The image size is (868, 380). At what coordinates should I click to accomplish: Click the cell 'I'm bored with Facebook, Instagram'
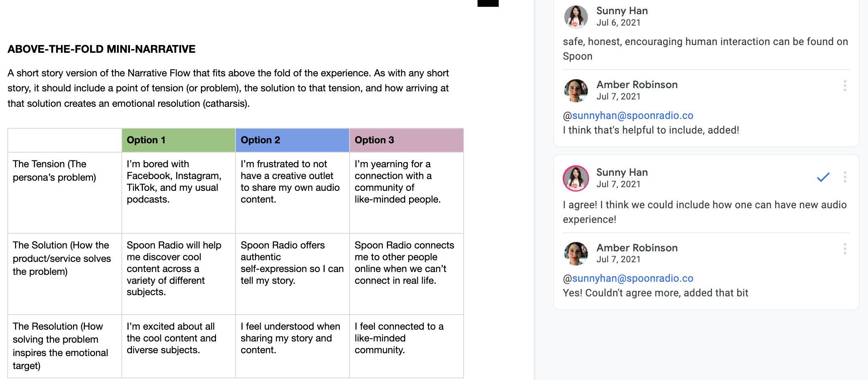pos(179,193)
